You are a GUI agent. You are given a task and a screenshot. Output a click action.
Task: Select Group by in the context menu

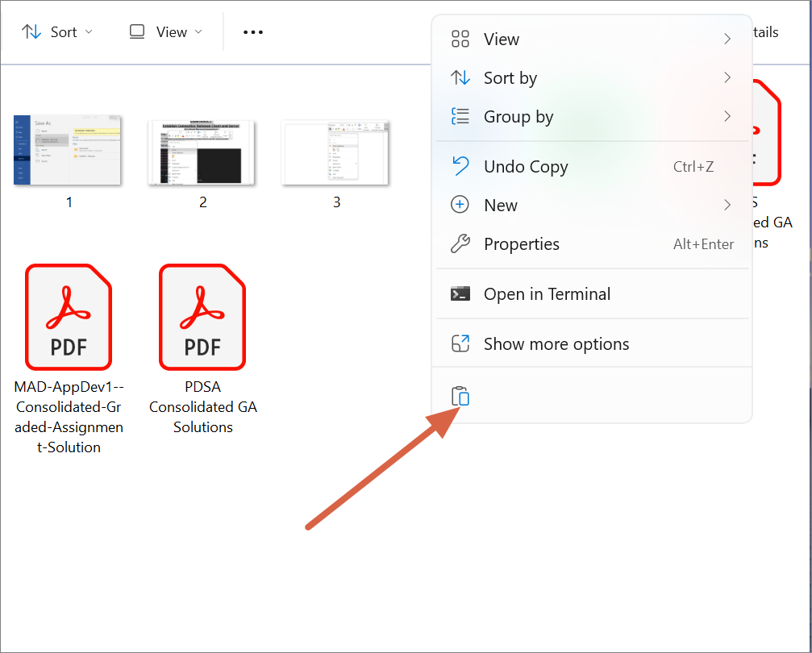[x=518, y=116]
